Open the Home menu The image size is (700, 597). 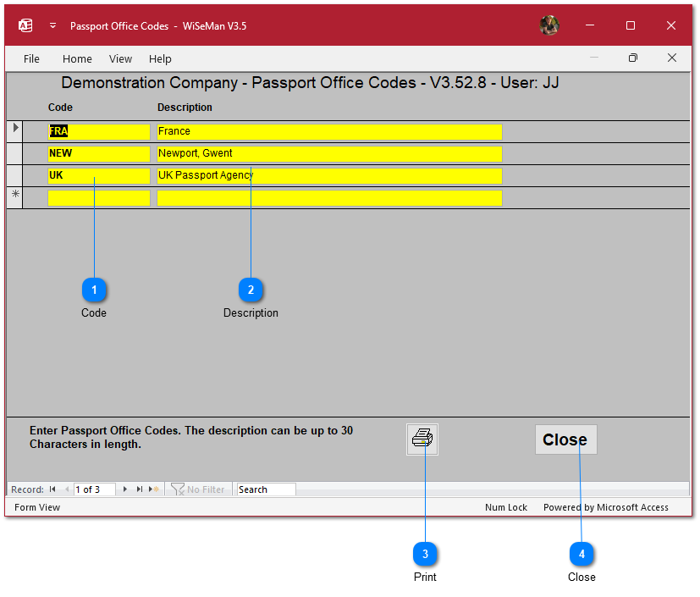pyautogui.click(x=77, y=58)
